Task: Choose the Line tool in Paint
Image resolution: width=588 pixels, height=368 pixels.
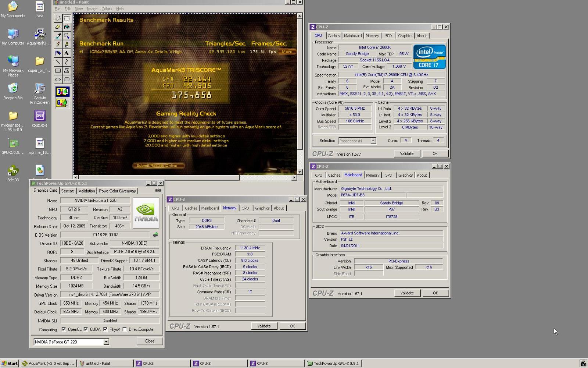Action: 58,62
